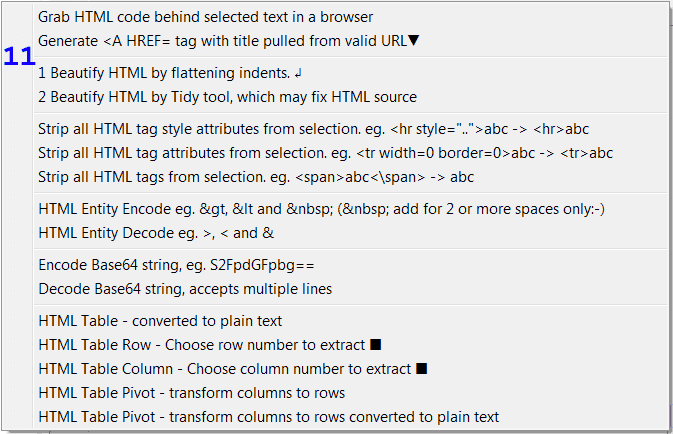Run HTML Entity Decode
The height and width of the screenshot is (434, 673).
point(156,233)
